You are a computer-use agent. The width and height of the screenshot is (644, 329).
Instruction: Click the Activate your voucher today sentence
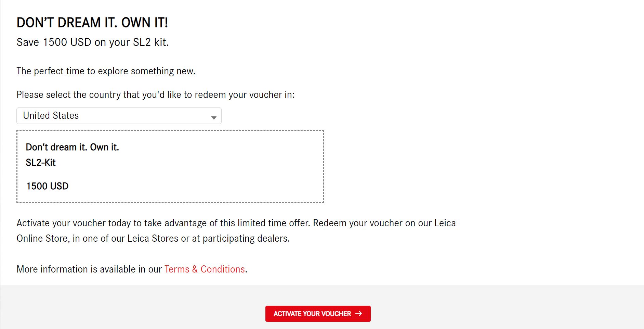coord(163,223)
